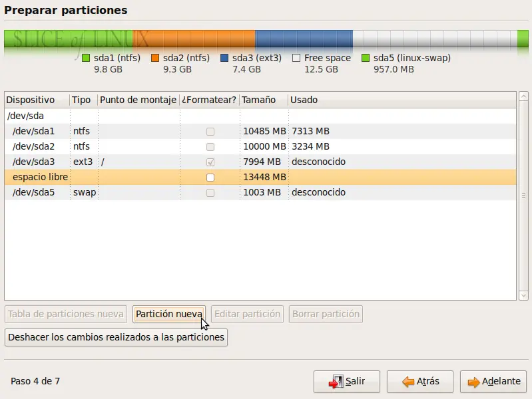This screenshot has height=399, width=532.
Task: Toggle format checkbox for /dev/sda5
Action: [x=210, y=193]
